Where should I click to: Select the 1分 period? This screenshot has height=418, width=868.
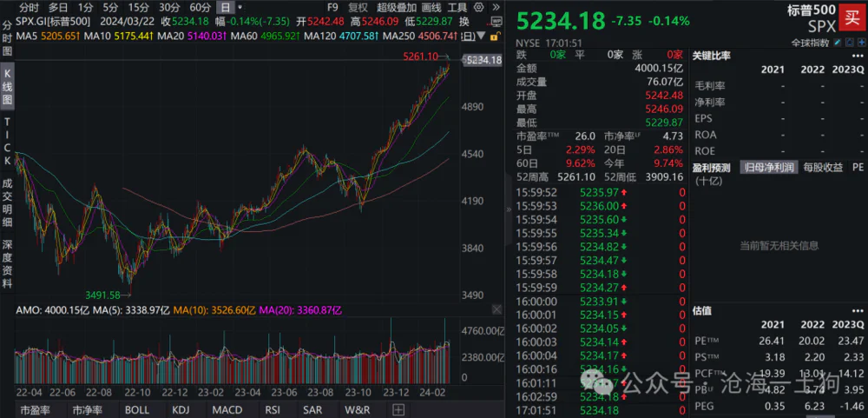(x=85, y=8)
